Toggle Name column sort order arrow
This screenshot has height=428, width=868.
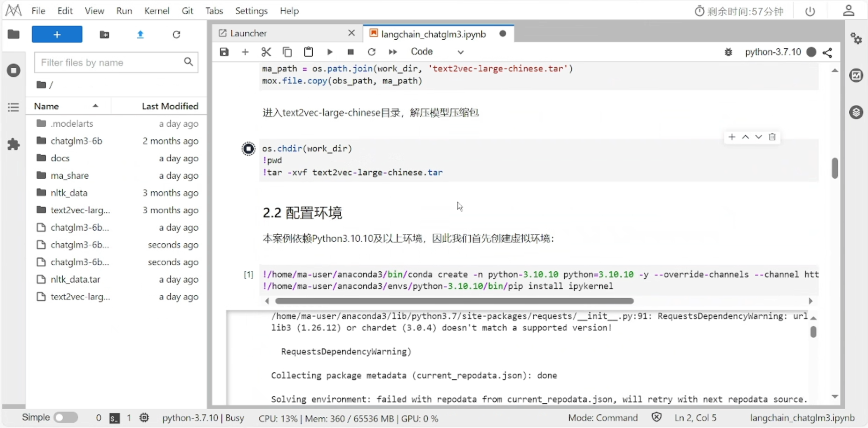95,106
